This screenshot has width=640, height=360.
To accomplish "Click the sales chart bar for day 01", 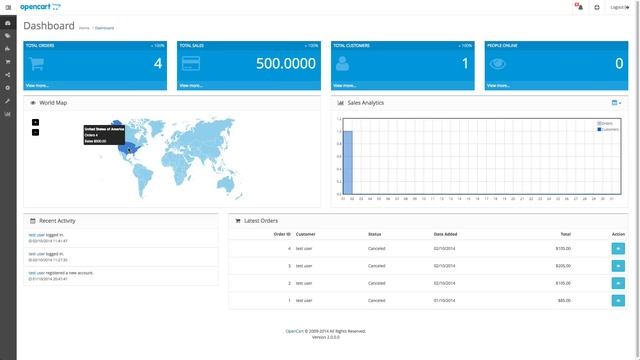I will (348, 162).
